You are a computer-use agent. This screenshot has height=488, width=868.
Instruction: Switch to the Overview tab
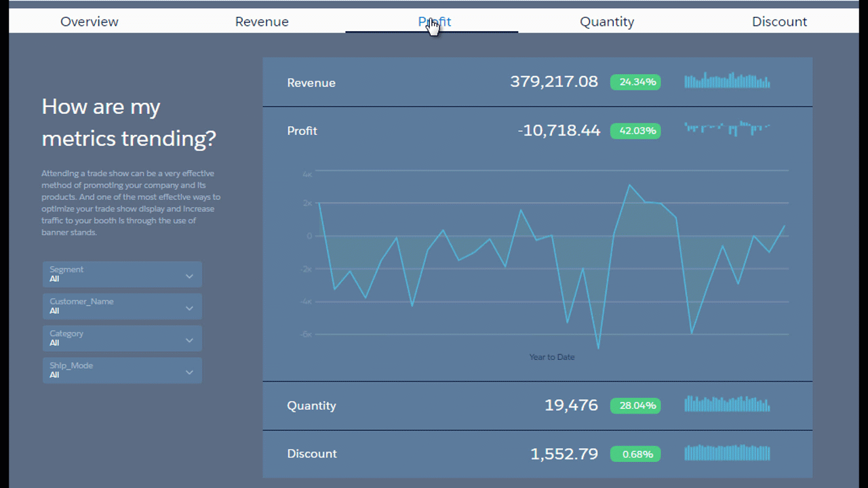(x=90, y=22)
